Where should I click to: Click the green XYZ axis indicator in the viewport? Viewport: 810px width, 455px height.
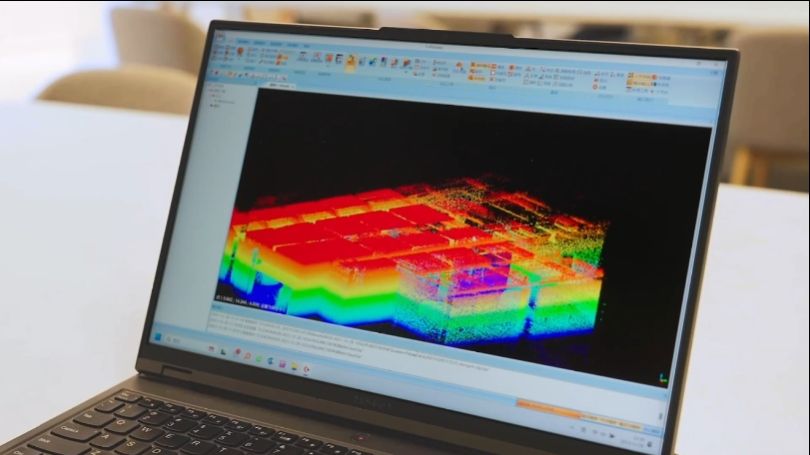click(x=661, y=378)
